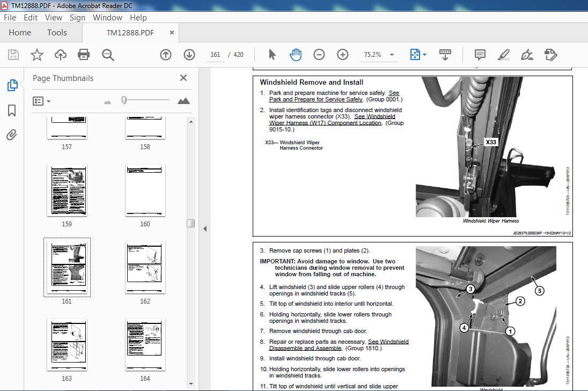Open the Sign menu
Viewport: 588px width, 391px height.
point(77,18)
